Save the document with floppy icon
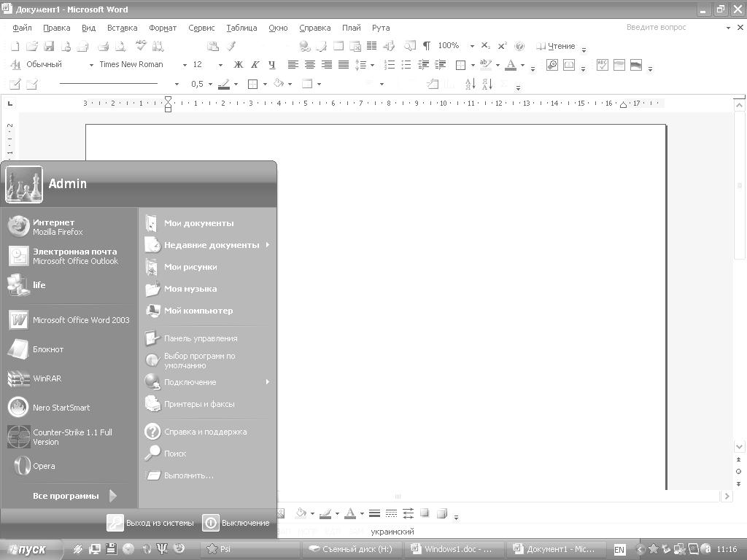The height and width of the screenshot is (560, 747). 49,46
